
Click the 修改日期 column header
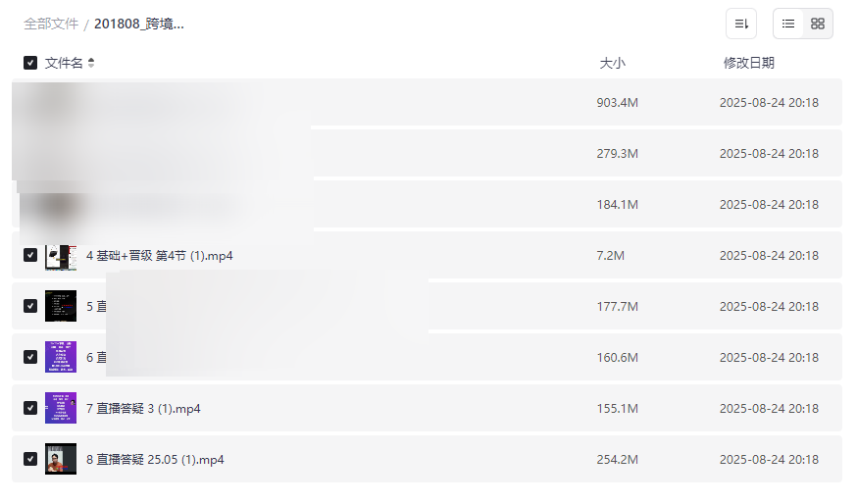click(748, 63)
